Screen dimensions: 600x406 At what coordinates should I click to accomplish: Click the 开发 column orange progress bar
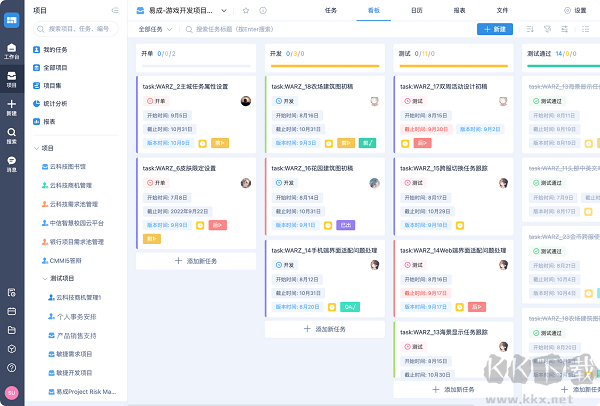click(x=325, y=66)
